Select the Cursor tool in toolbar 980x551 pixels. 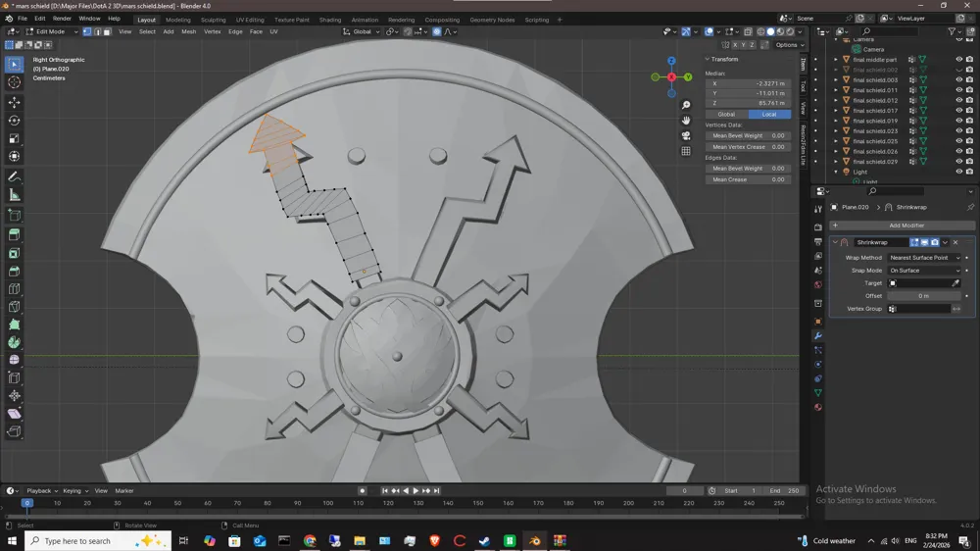[15, 82]
